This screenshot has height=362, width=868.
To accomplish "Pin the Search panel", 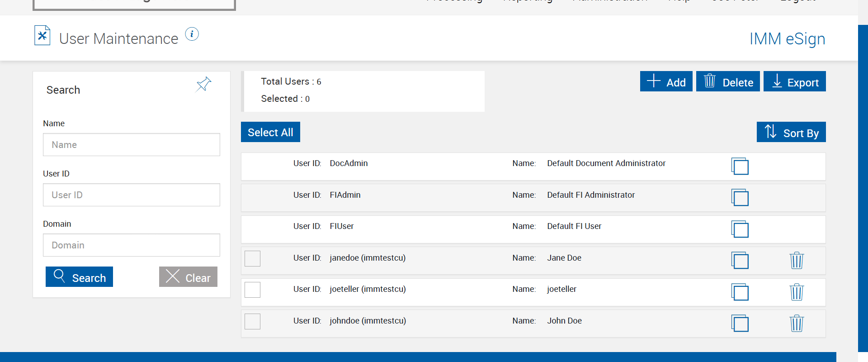I will tap(204, 84).
